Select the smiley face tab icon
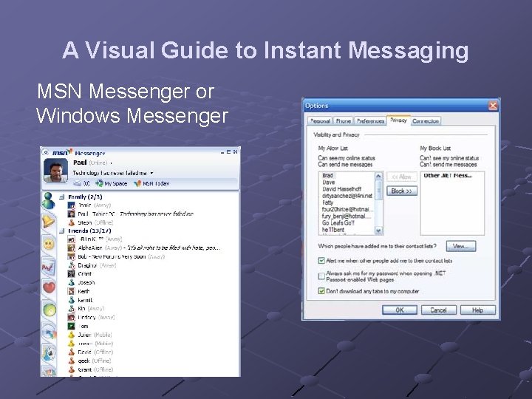 pos(49,244)
